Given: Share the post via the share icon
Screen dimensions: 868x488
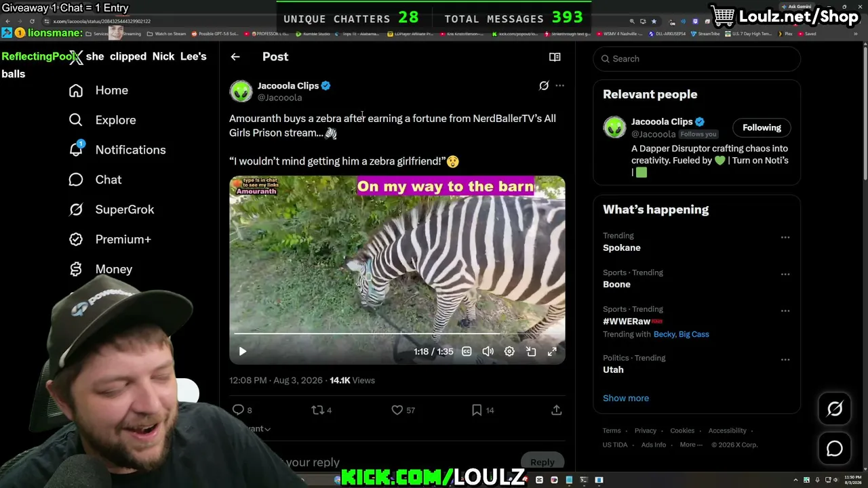Looking at the screenshot, I should click(556, 409).
